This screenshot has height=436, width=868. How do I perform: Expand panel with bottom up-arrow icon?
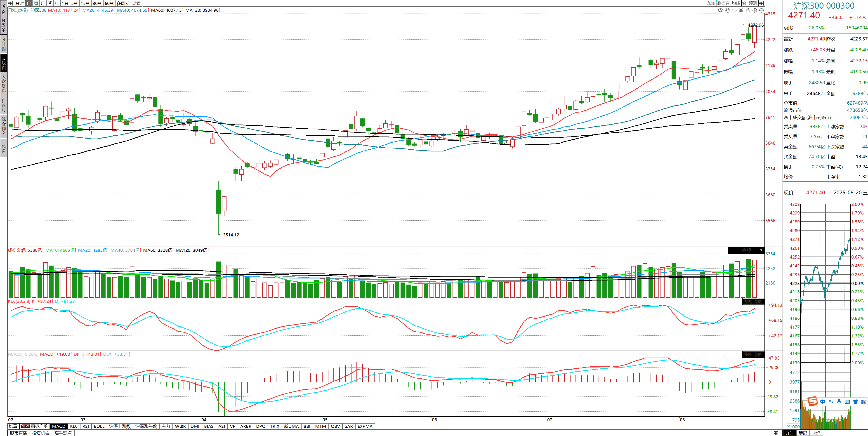pyautogui.click(x=776, y=433)
